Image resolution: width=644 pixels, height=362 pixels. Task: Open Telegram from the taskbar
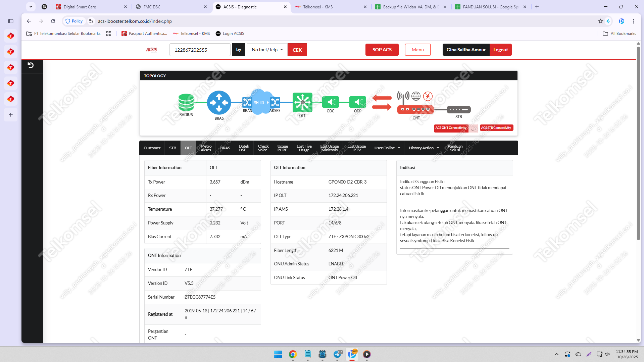[x=337, y=354]
